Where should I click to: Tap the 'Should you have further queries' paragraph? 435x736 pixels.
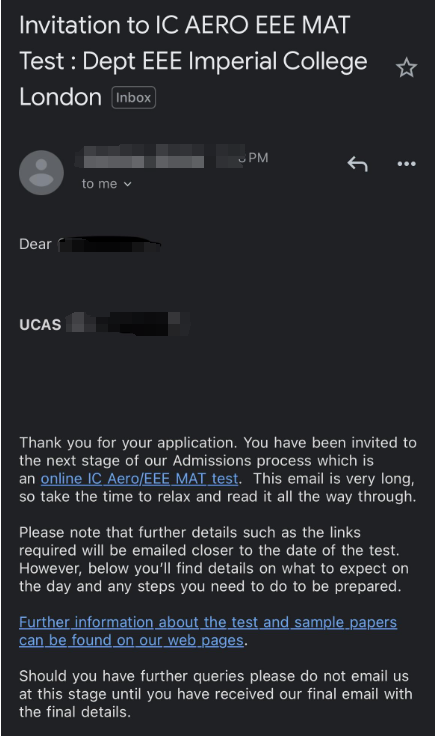216,694
